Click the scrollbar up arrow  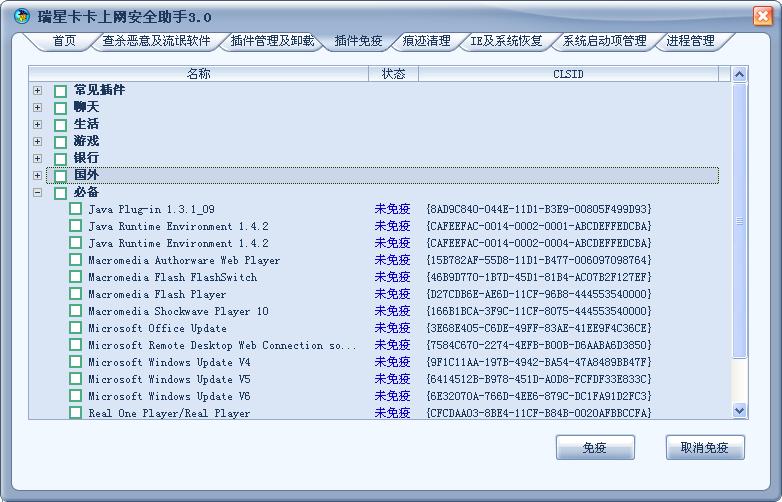point(739,74)
